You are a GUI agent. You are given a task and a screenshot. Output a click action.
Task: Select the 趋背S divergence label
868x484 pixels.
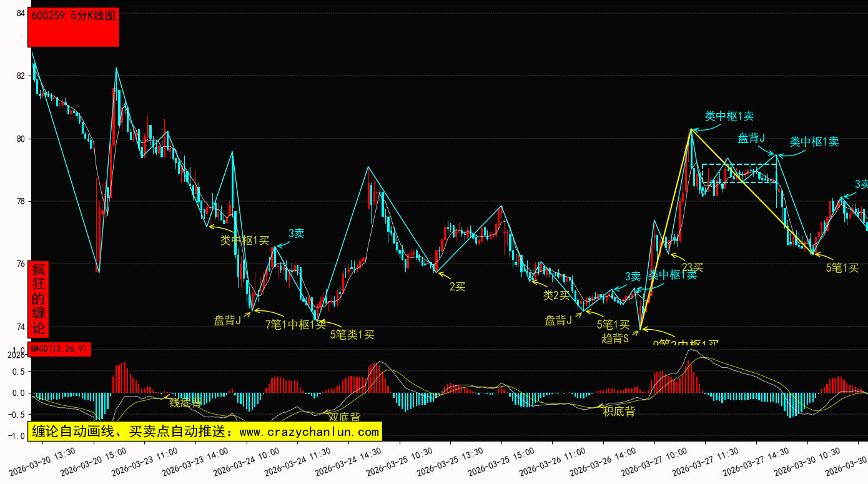(615, 338)
